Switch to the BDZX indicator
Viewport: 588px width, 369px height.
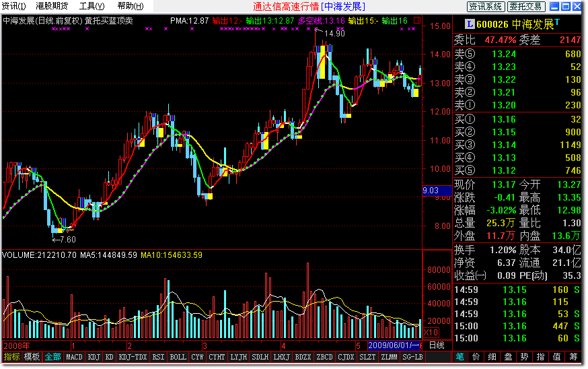[303, 357]
